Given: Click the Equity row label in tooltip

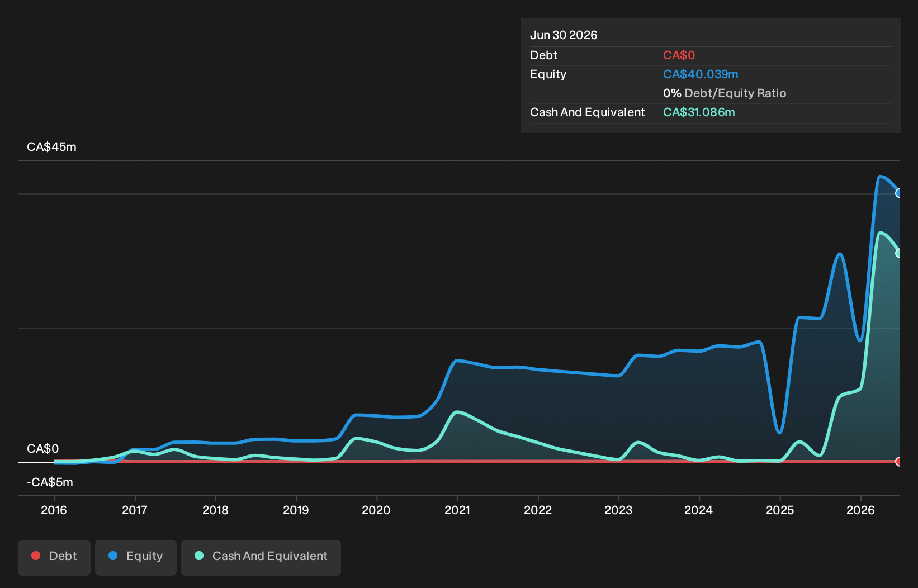Looking at the screenshot, I should [548, 74].
